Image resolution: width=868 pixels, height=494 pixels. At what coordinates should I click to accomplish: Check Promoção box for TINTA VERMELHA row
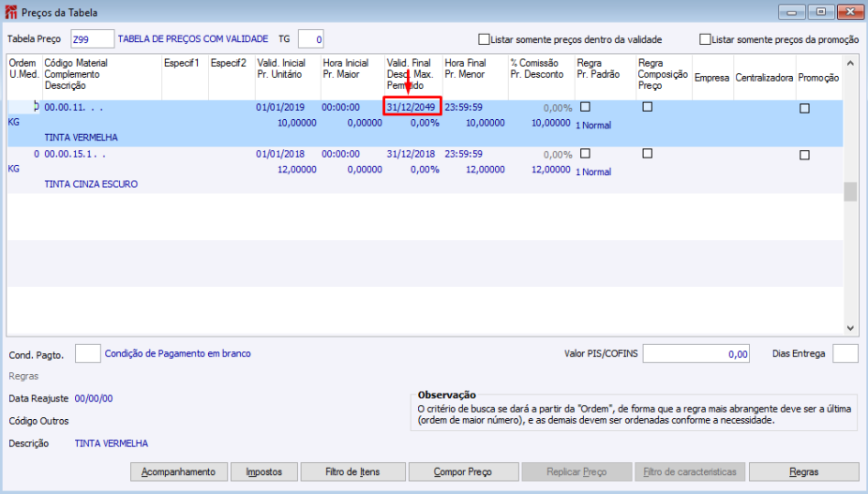tap(804, 109)
